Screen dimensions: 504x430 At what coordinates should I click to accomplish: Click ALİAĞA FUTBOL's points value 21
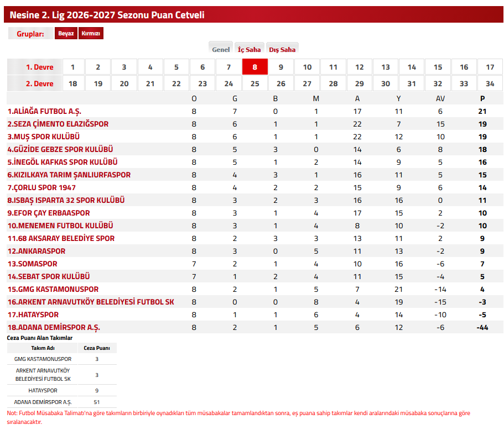482,112
